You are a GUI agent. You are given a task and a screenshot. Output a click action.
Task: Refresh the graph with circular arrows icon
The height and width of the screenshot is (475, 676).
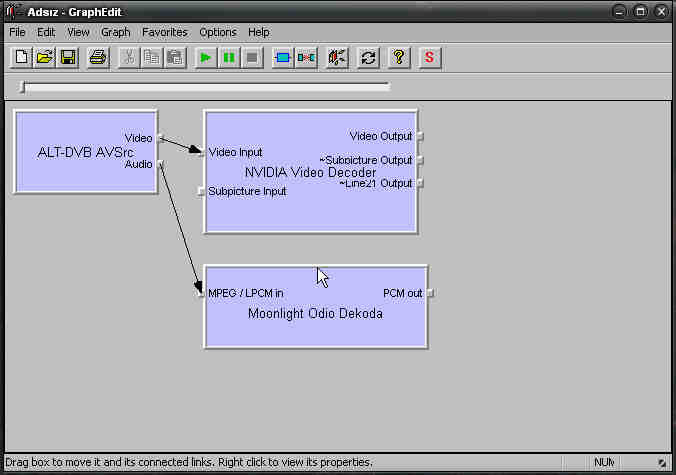(x=368, y=57)
